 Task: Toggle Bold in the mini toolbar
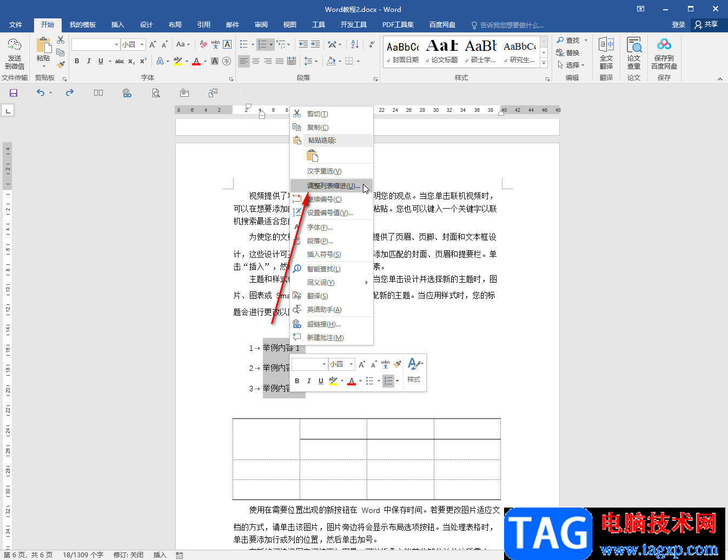[x=297, y=381]
